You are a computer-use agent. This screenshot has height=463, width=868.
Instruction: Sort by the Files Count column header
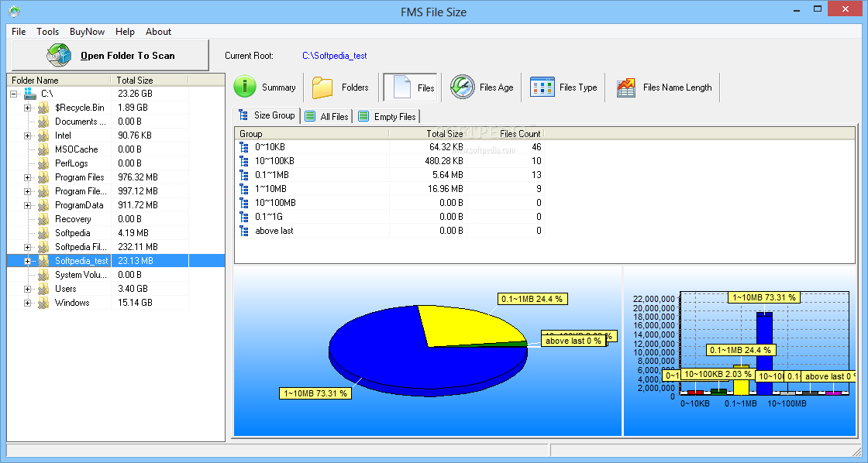505,133
